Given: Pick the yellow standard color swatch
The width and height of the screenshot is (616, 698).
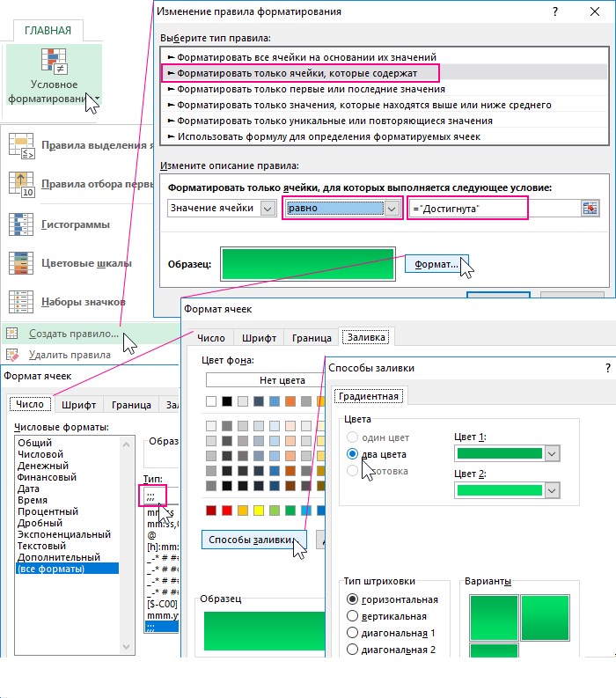Looking at the screenshot, I should [259, 511].
